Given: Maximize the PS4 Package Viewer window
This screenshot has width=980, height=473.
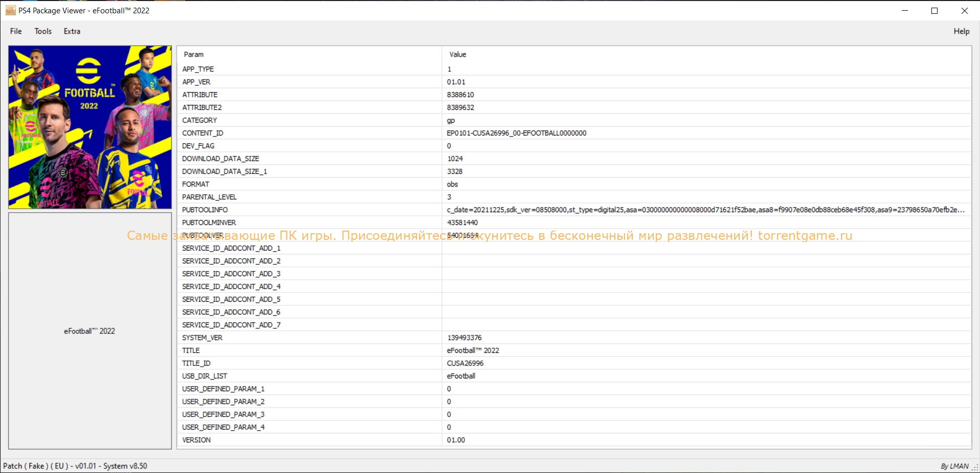Looking at the screenshot, I should pyautogui.click(x=934, y=11).
